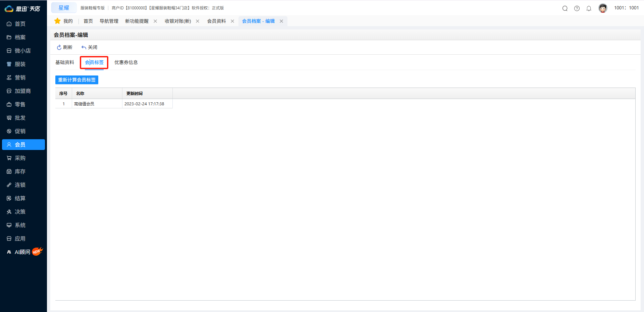Click the yellow star favorites icon

57,21
